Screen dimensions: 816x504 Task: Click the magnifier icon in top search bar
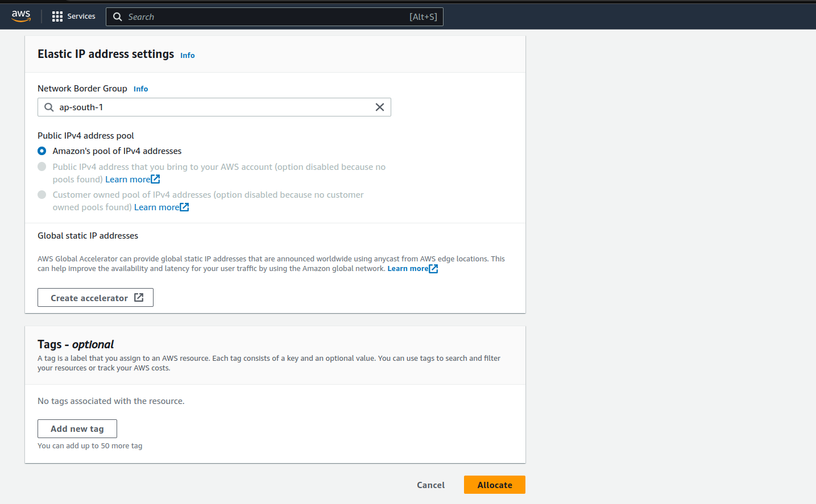118,17
